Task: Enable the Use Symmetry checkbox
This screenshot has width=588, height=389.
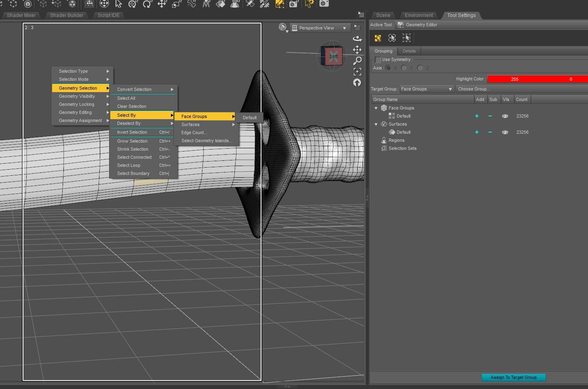Action: click(x=378, y=59)
